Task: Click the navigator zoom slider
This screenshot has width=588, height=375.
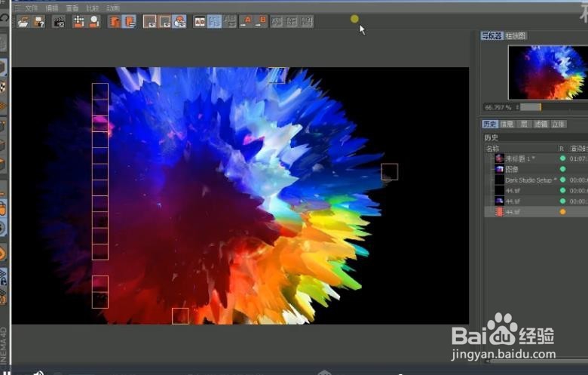Action: pos(554,107)
